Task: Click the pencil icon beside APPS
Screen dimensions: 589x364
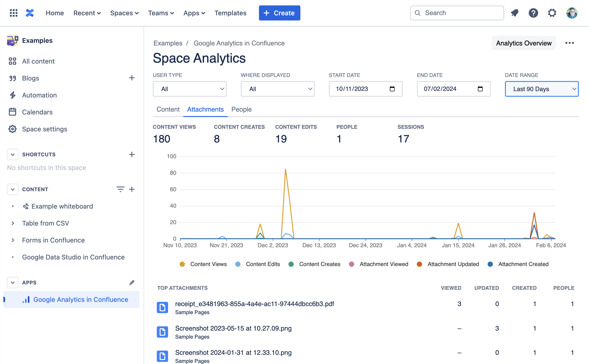Action: [x=132, y=283]
